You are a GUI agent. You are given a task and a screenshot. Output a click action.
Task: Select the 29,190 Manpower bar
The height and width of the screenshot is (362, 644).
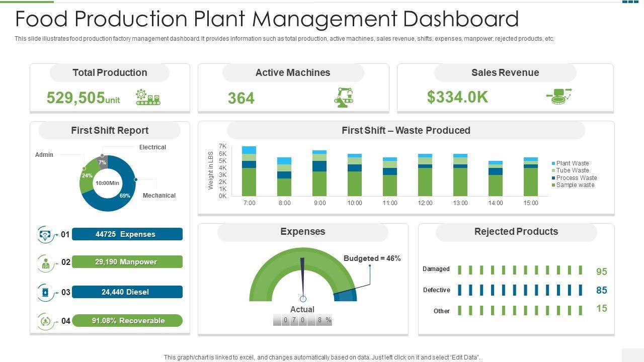(x=127, y=262)
